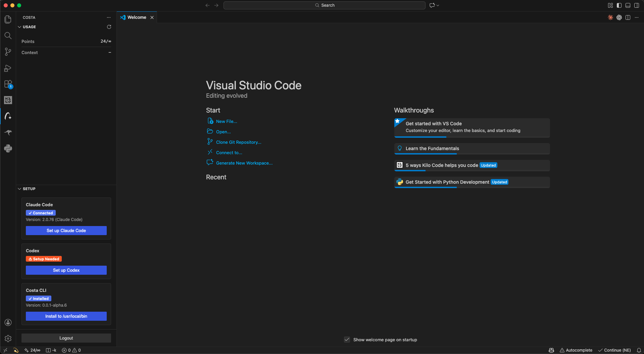
Task: Click the GitHub Copilot status bar icon
Action: [551, 350]
